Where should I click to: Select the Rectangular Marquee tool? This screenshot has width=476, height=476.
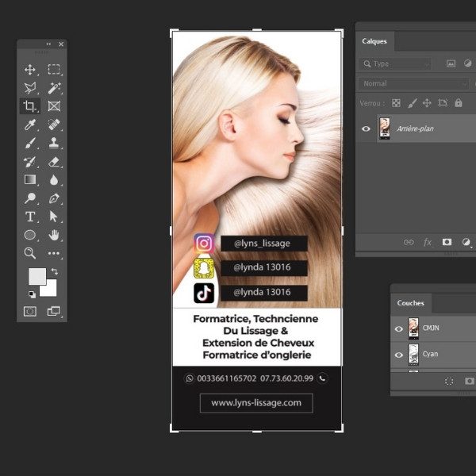click(x=54, y=70)
